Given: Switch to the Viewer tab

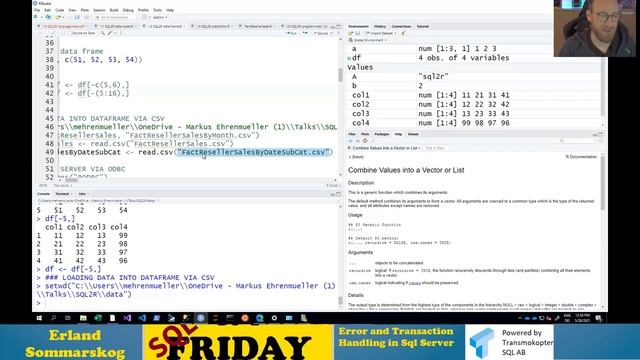Looking at the screenshot, I should 413,134.
